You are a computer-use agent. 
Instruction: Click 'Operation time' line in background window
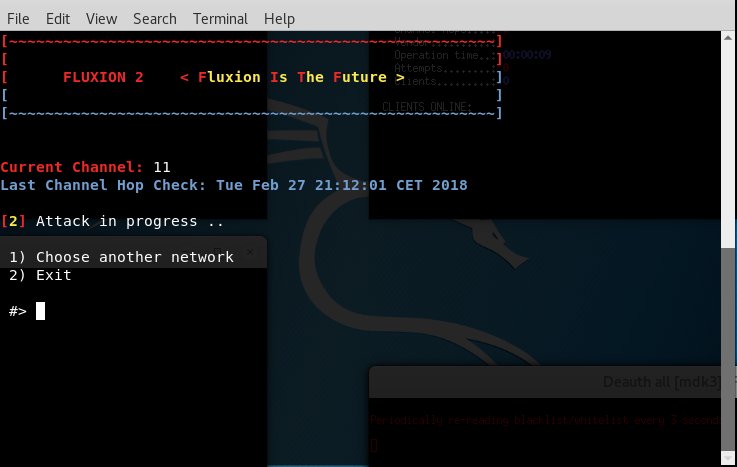[472, 55]
